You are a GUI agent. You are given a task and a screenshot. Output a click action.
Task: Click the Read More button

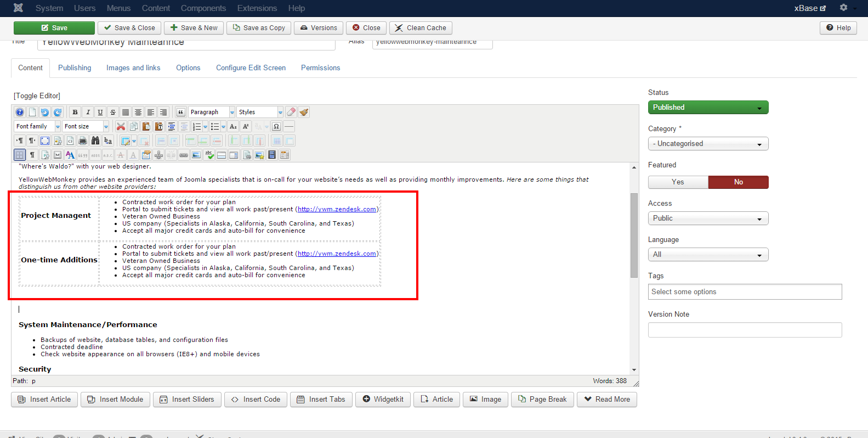pos(607,400)
